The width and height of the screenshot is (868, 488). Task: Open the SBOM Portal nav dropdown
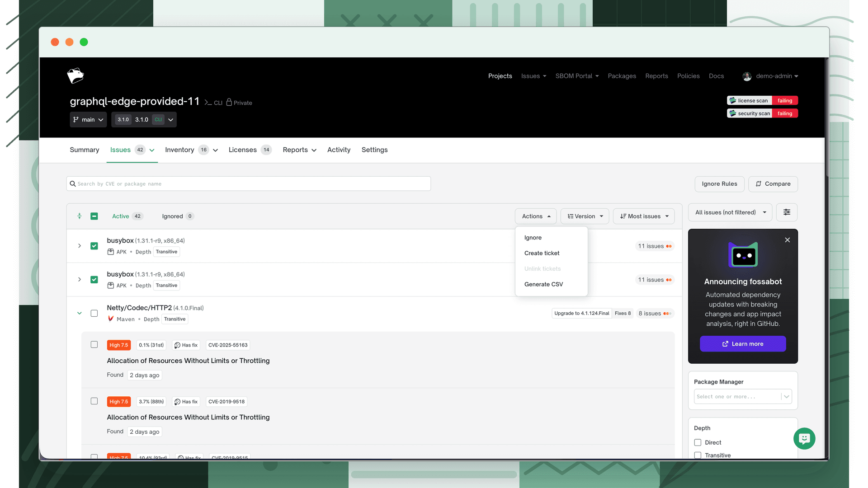click(x=577, y=76)
